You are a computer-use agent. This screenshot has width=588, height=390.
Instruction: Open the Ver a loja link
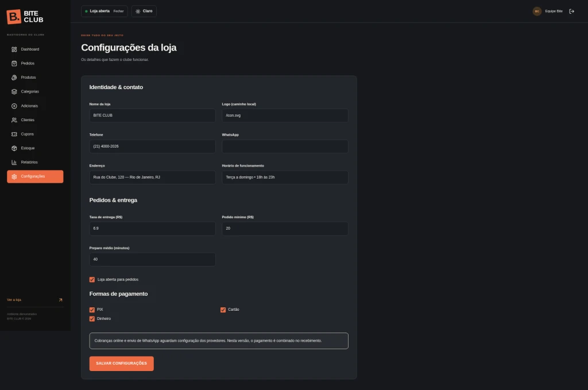tap(35, 300)
